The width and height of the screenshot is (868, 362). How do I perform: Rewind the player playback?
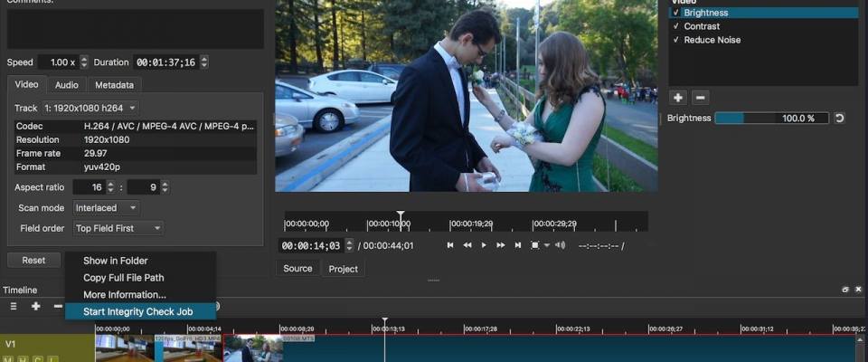(x=467, y=245)
